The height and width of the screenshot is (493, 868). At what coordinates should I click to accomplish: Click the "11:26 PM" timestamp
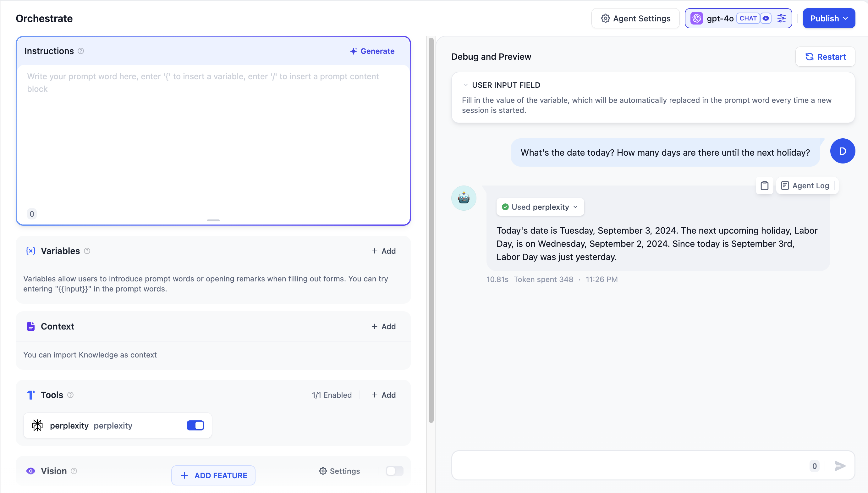click(602, 279)
